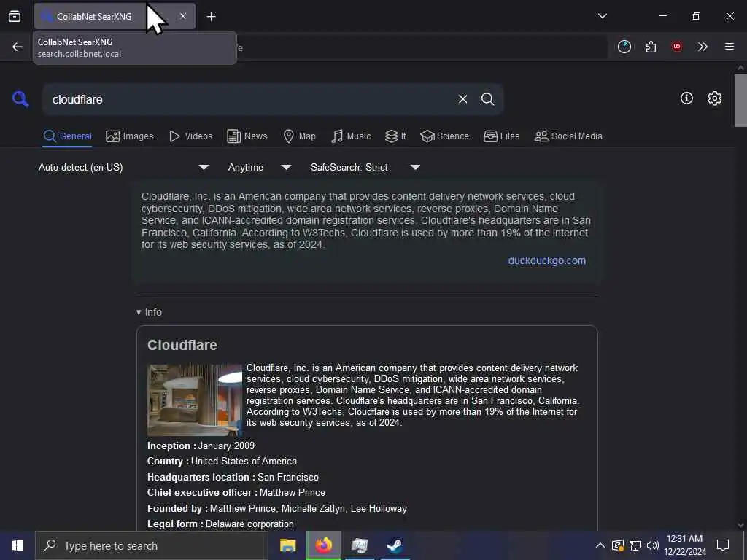Open the Windows Start menu

pyautogui.click(x=18, y=545)
